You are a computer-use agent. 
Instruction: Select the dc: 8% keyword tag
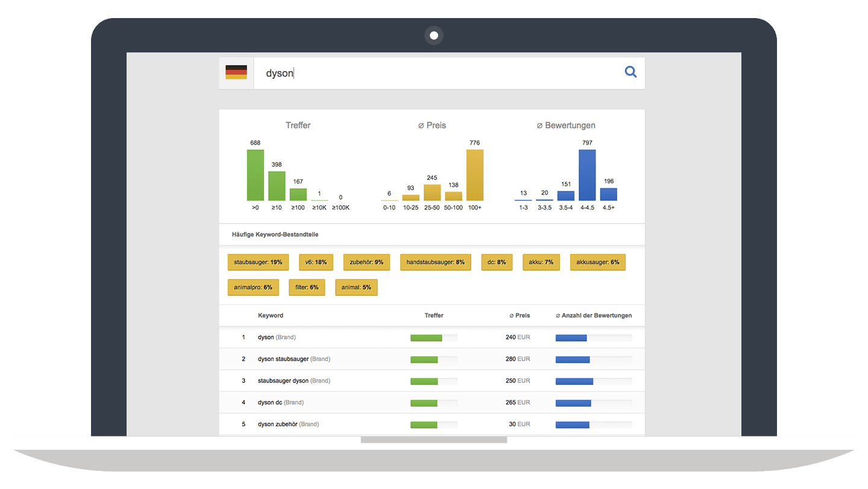[497, 263]
